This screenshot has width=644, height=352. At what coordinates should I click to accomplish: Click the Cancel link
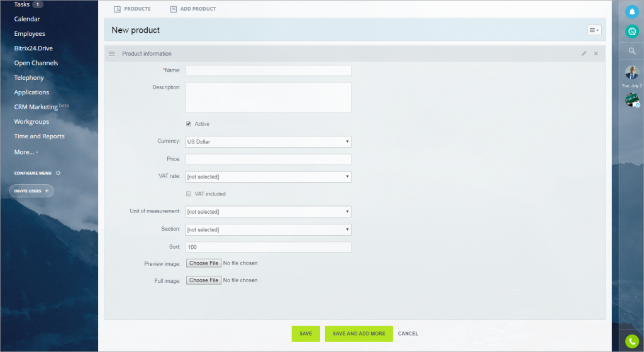[x=408, y=334]
